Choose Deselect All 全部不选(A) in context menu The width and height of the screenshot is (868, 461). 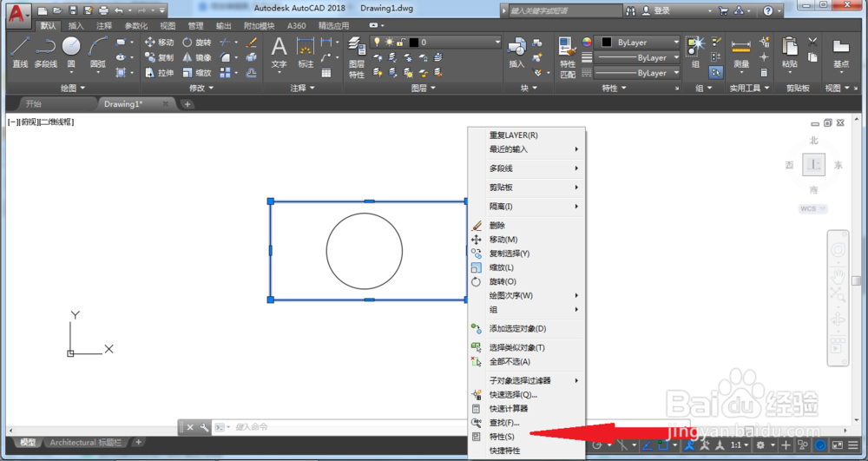(x=527, y=361)
